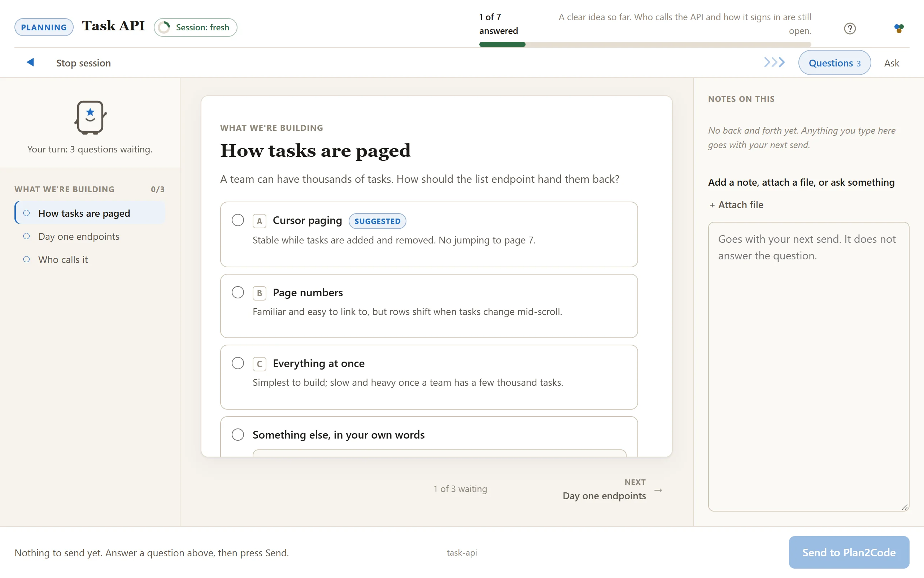Click the own-words text box below Something else
The image size is (924, 578).
(x=439, y=453)
